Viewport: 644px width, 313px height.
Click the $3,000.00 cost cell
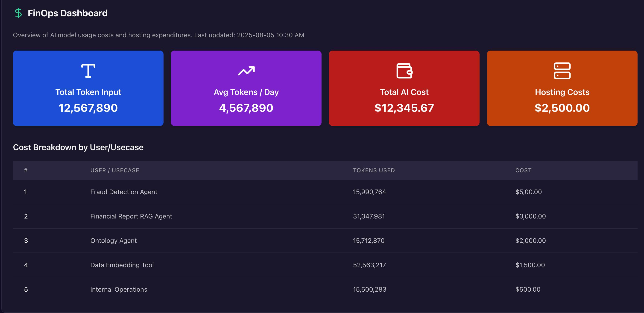point(530,216)
